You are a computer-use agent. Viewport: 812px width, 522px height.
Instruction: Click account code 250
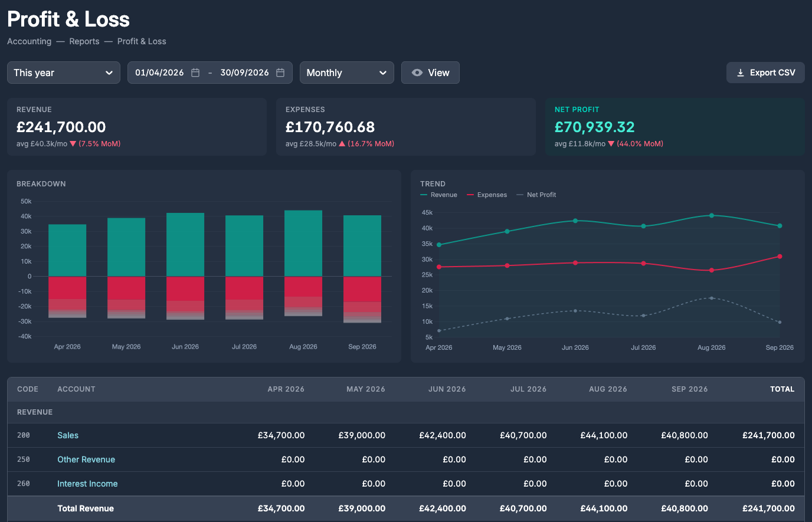coord(24,459)
